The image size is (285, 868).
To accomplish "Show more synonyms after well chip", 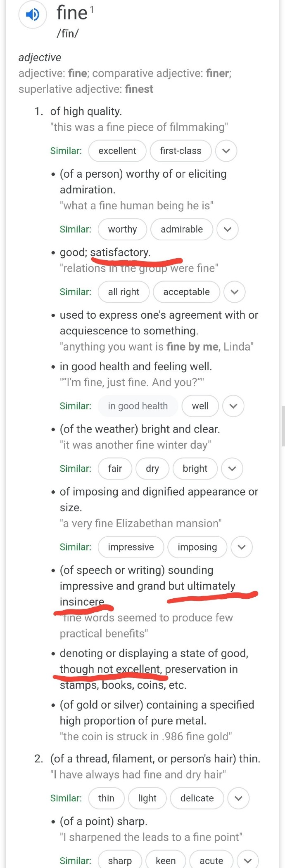I will 233,406.
